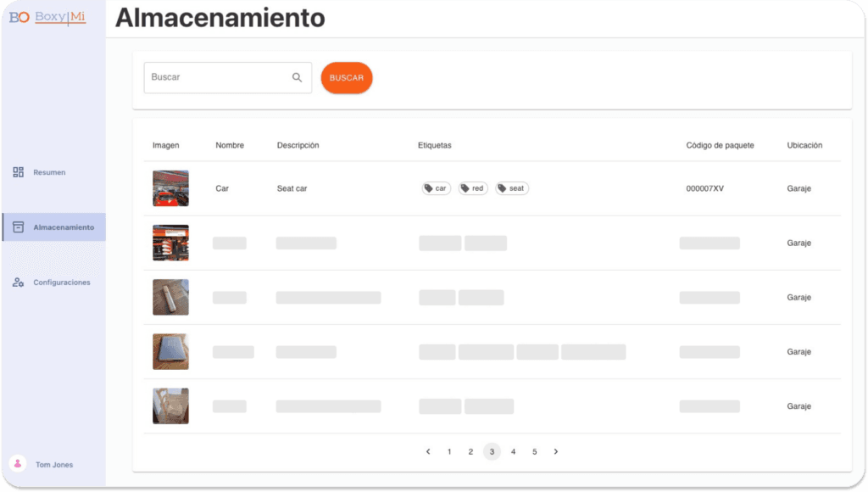868x492 pixels.
Task: Click Tom Jones profile avatar
Action: coord(17,464)
